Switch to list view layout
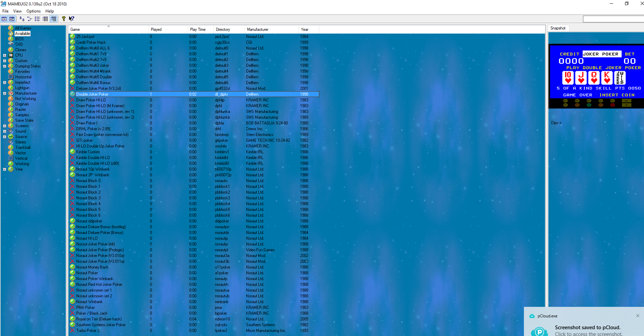644x336 pixels. coord(37,19)
